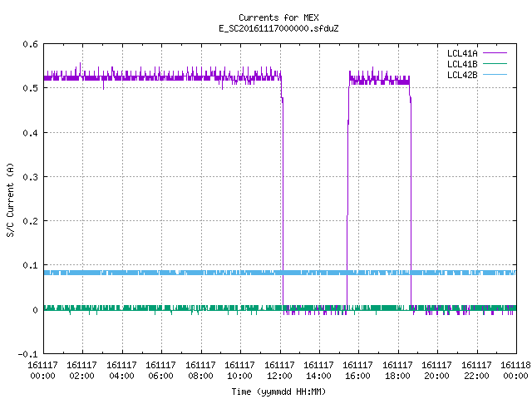
Task: Click the 161117 18:00 x-axis tick label
Action: [x=397, y=371]
